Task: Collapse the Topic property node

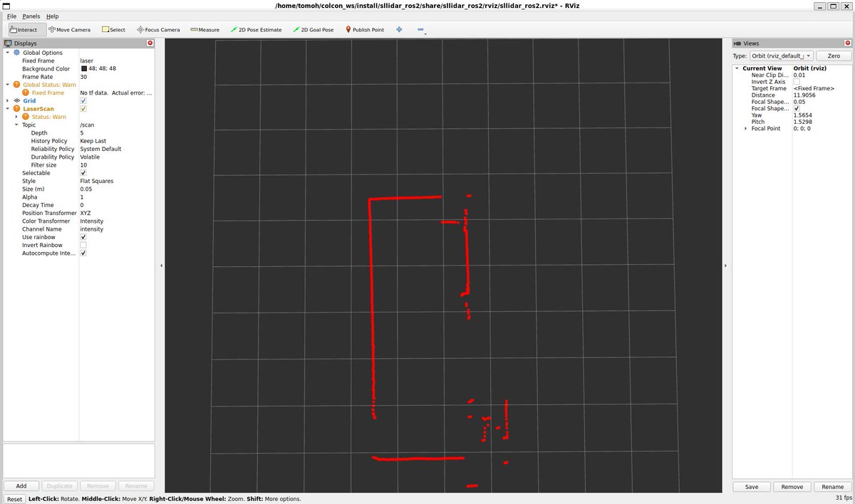Action: [16, 125]
